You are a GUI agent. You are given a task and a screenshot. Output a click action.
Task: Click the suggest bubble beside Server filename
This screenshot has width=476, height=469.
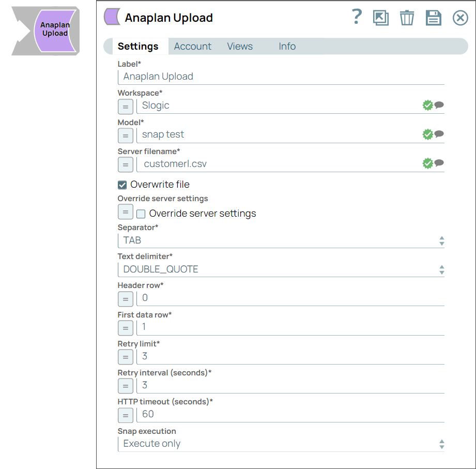(x=439, y=163)
